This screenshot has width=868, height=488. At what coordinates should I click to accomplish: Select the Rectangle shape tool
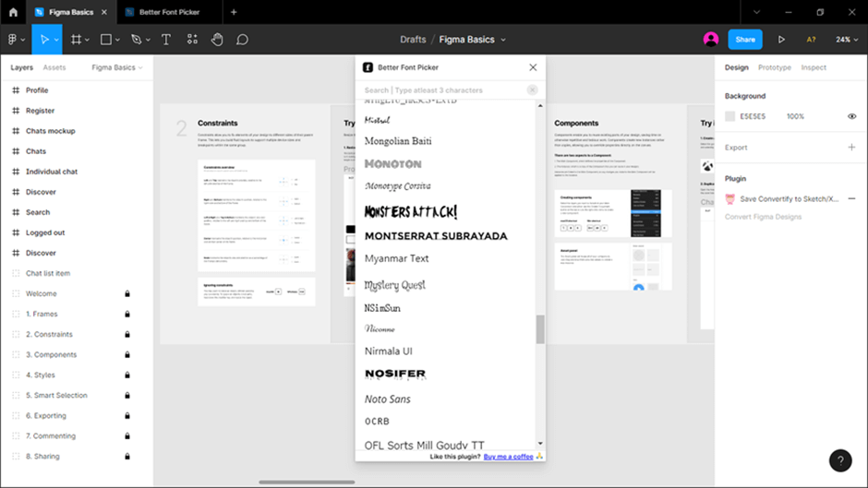point(106,40)
